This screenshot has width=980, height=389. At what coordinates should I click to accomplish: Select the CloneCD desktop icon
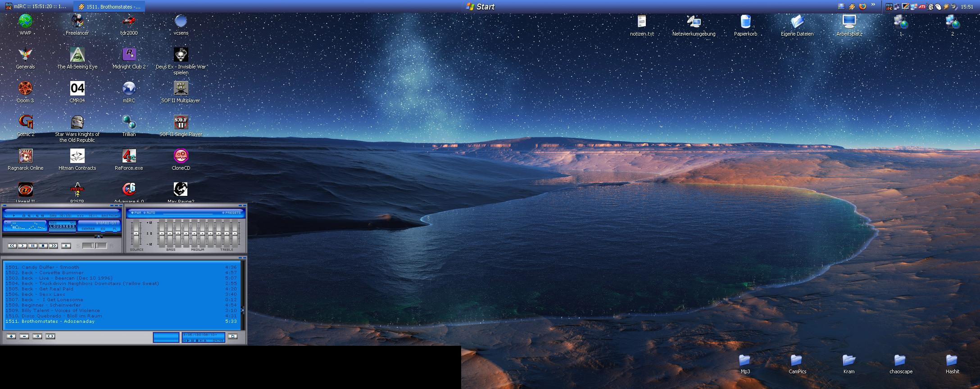tap(181, 156)
